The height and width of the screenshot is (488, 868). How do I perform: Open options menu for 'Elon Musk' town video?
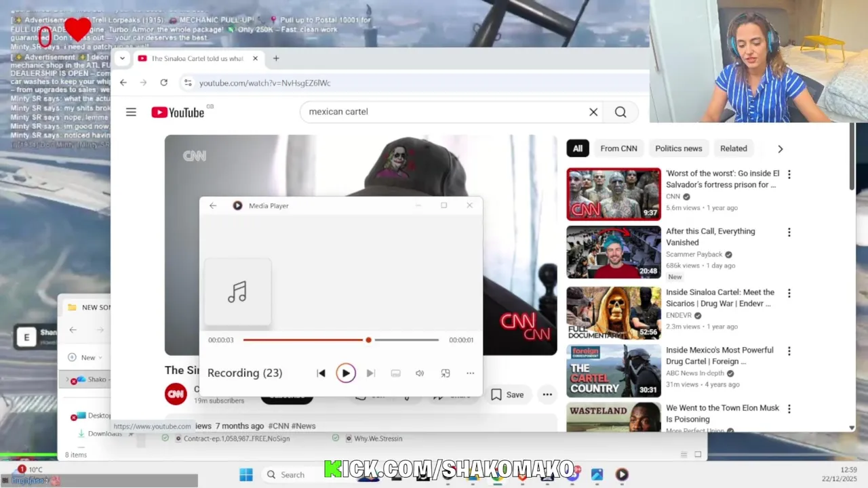click(789, 409)
